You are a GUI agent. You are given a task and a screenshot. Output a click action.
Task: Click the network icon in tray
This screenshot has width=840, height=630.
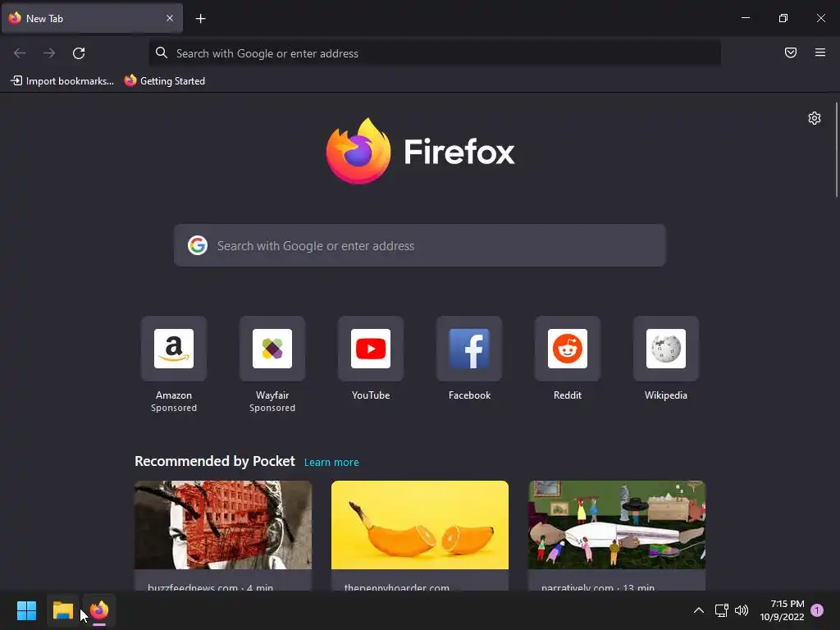[722, 610]
